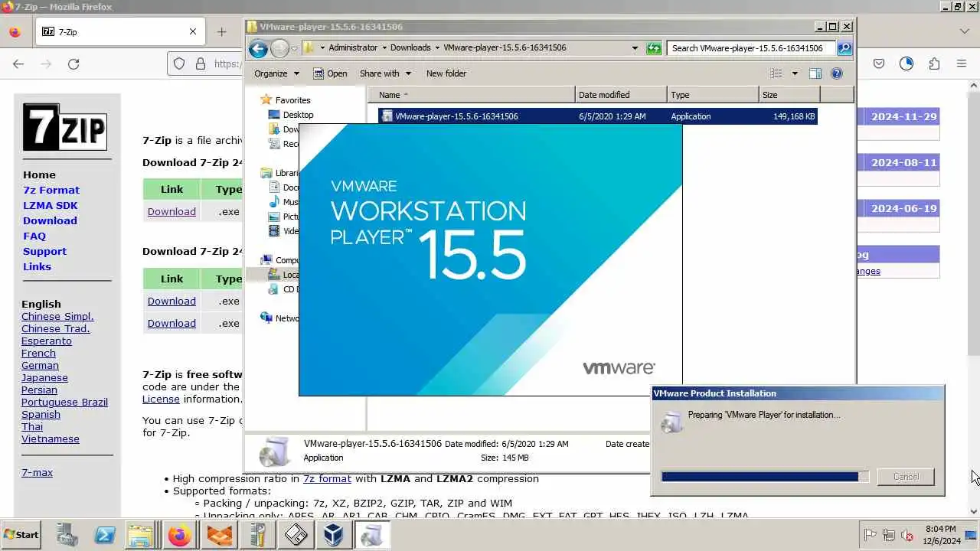Open the Organize menu in Explorer
This screenshot has height=551, width=980.
pyautogui.click(x=276, y=73)
